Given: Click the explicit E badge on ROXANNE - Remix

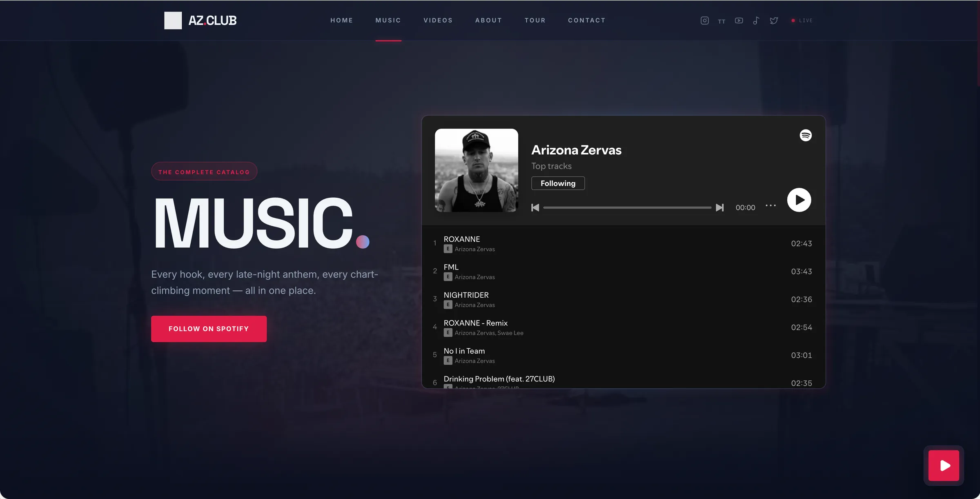Looking at the screenshot, I should 448,333.
